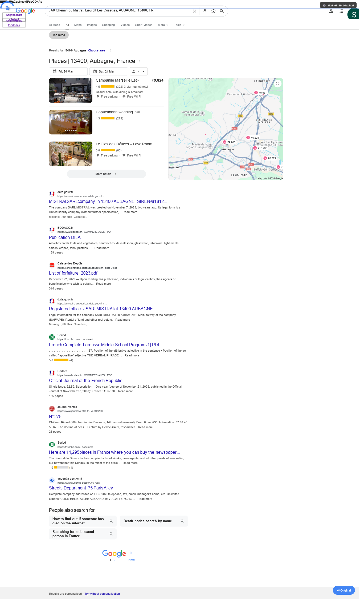
Task: Open the Tools dropdown
Action: [179, 25]
